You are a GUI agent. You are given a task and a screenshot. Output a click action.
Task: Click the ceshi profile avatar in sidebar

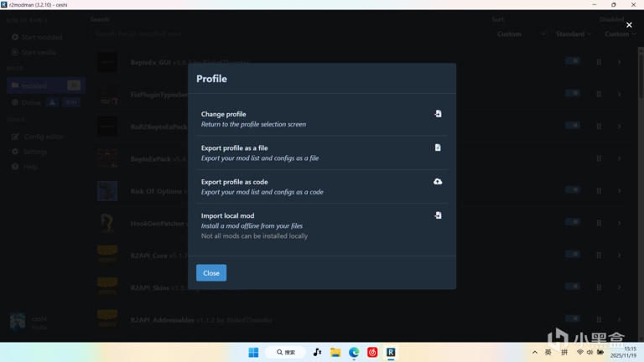18,321
